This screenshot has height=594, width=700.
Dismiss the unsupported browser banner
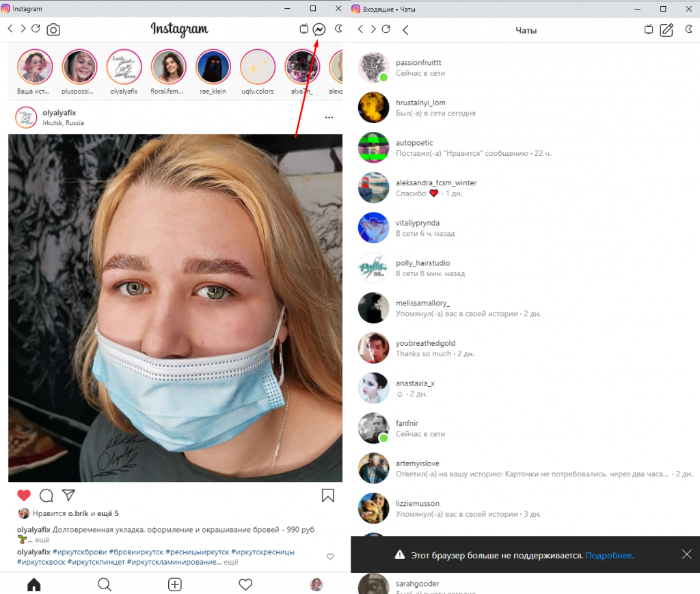686,554
